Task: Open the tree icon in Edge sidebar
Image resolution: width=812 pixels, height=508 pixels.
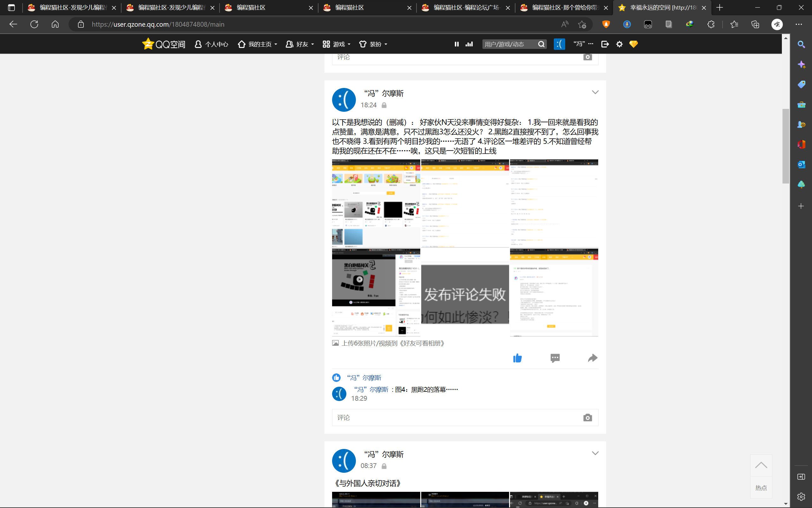Action: 801,184
